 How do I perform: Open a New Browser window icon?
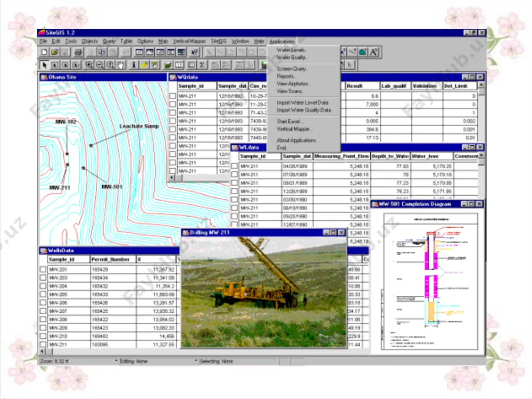coord(139,52)
